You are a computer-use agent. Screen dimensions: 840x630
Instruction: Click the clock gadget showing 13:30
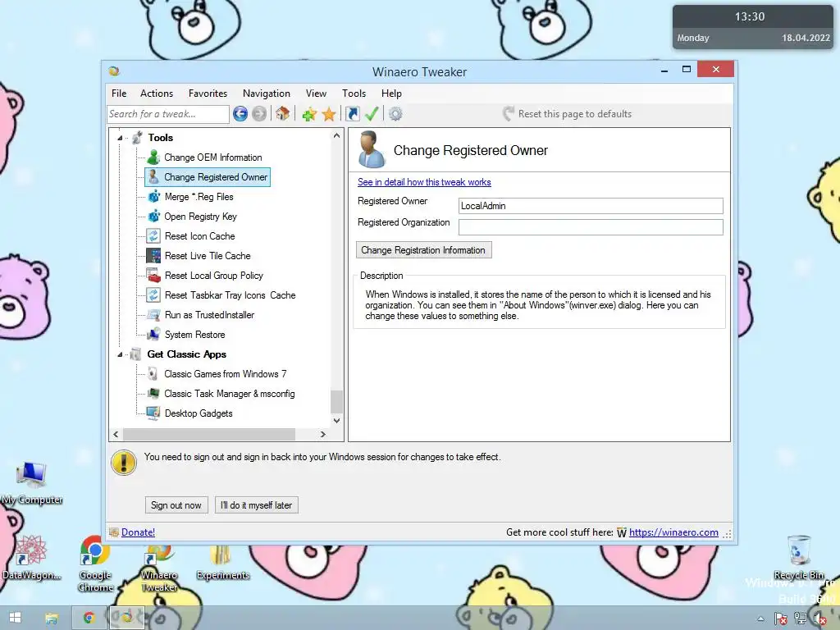[x=753, y=27]
